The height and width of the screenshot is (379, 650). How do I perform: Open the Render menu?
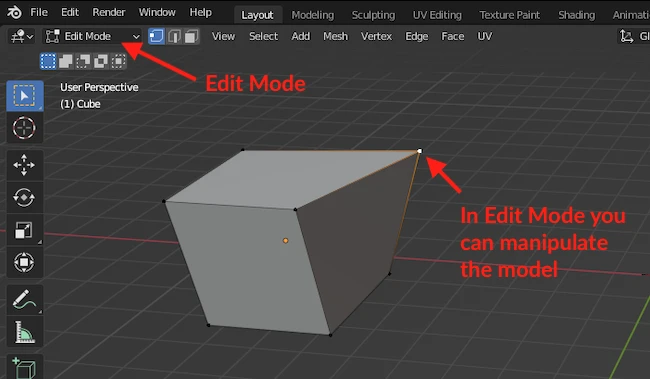click(x=109, y=12)
